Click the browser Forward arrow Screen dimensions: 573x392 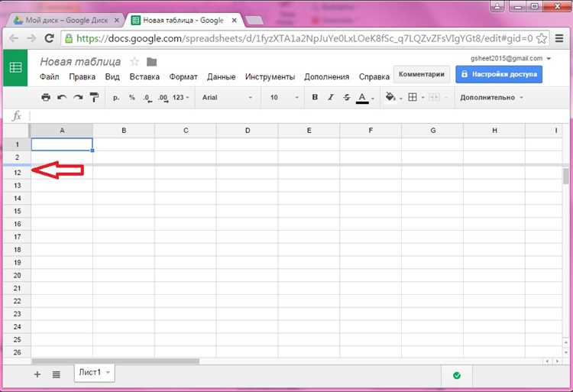pos(31,38)
